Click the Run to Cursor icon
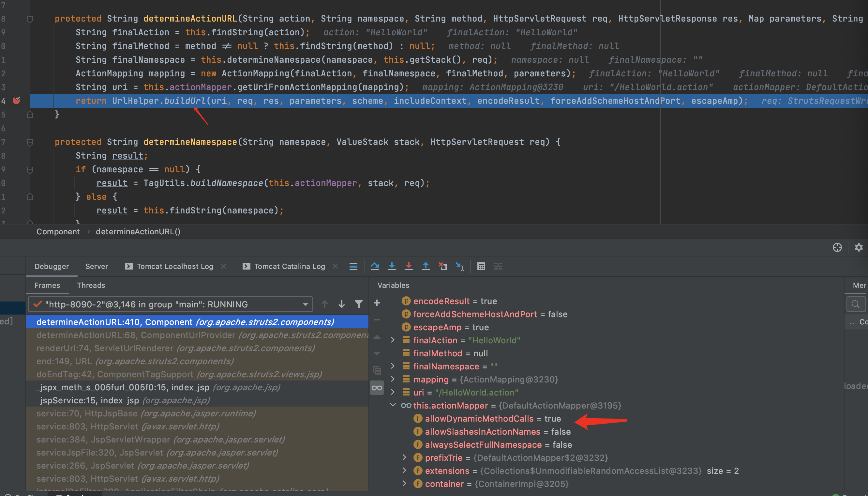This screenshot has width=868, height=496. (x=460, y=266)
